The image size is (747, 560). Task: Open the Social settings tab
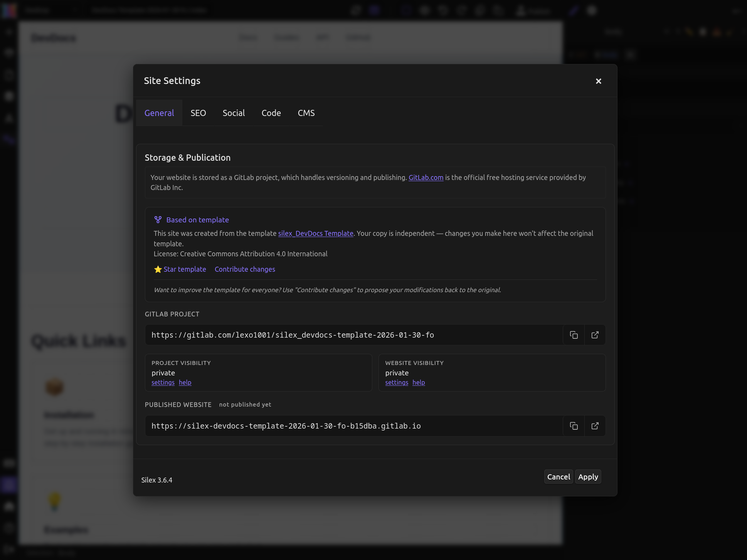pyautogui.click(x=234, y=113)
